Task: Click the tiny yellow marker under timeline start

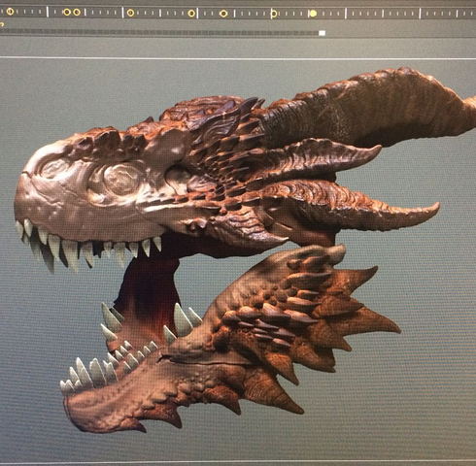Action: [2, 24]
